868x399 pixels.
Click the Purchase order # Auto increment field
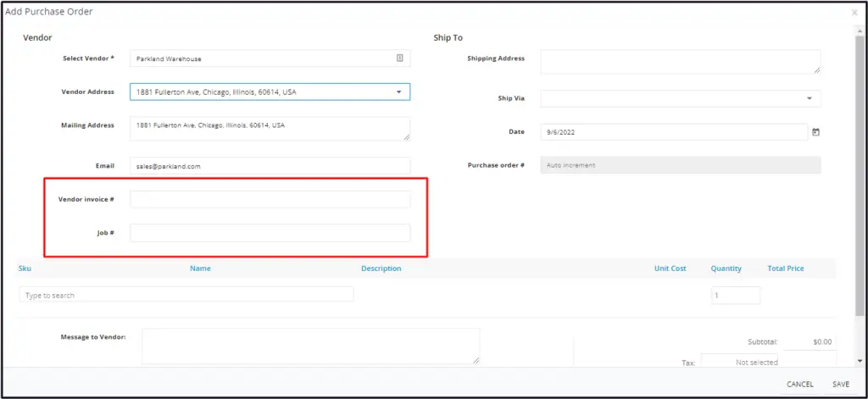[681, 165]
